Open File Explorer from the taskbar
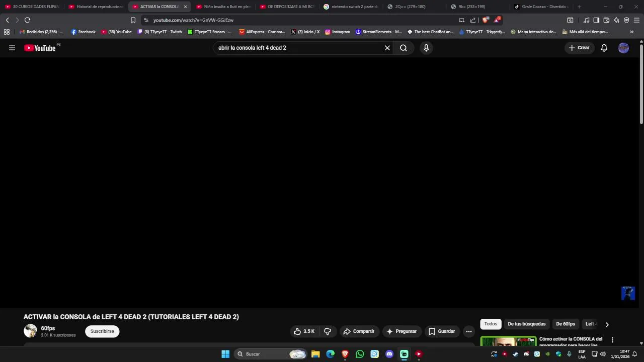644x362 pixels. click(315, 354)
